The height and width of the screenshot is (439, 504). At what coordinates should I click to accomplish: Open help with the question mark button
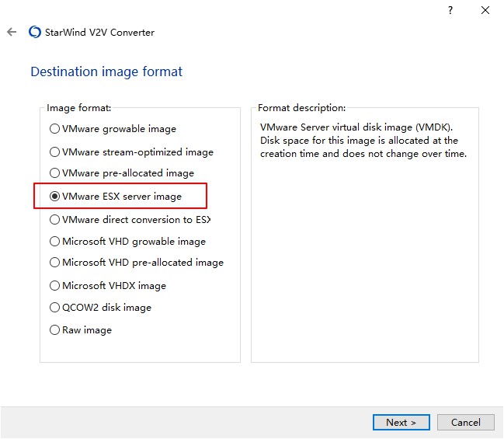(x=450, y=10)
